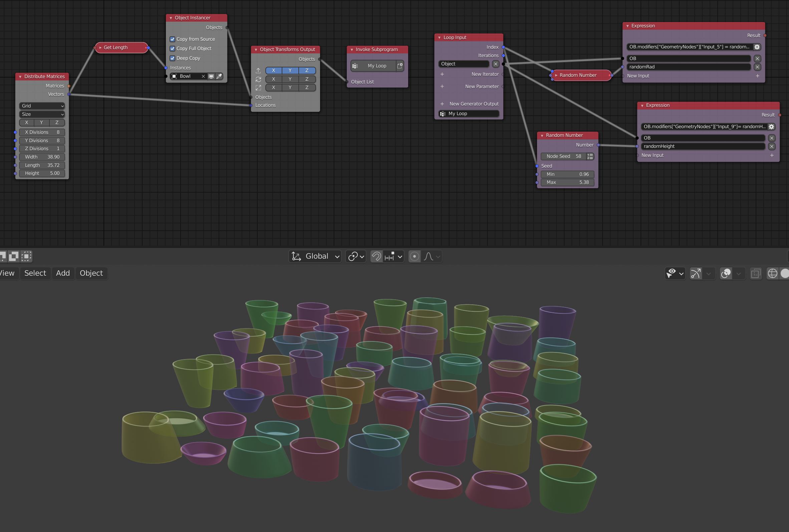Viewport: 789px width, 532px height.
Task: Open settings gear of Input_5 expression
Action: pos(757,47)
